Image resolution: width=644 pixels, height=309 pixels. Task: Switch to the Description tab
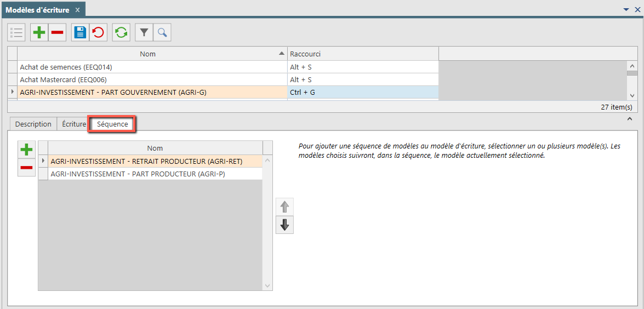click(x=33, y=124)
